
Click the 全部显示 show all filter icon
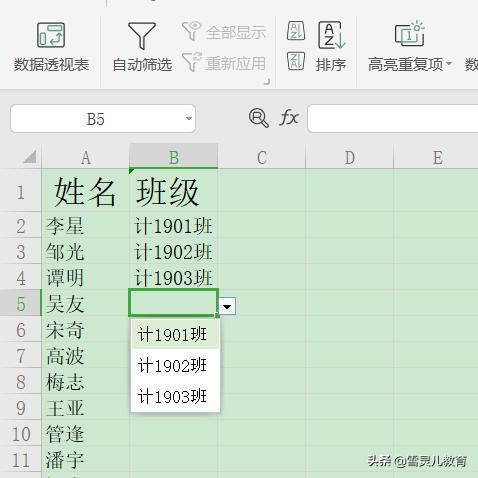[x=191, y=31]
